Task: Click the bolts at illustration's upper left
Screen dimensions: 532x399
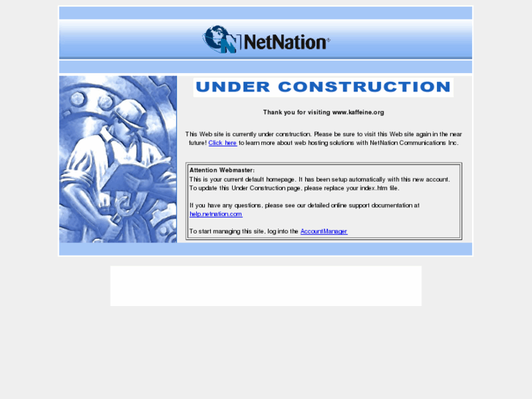Action: (x=91, y=100)
